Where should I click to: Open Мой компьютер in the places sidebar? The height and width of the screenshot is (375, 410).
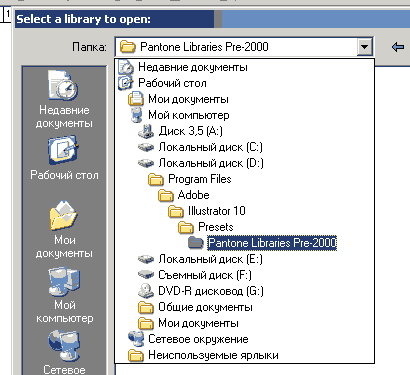pos(64,295)
